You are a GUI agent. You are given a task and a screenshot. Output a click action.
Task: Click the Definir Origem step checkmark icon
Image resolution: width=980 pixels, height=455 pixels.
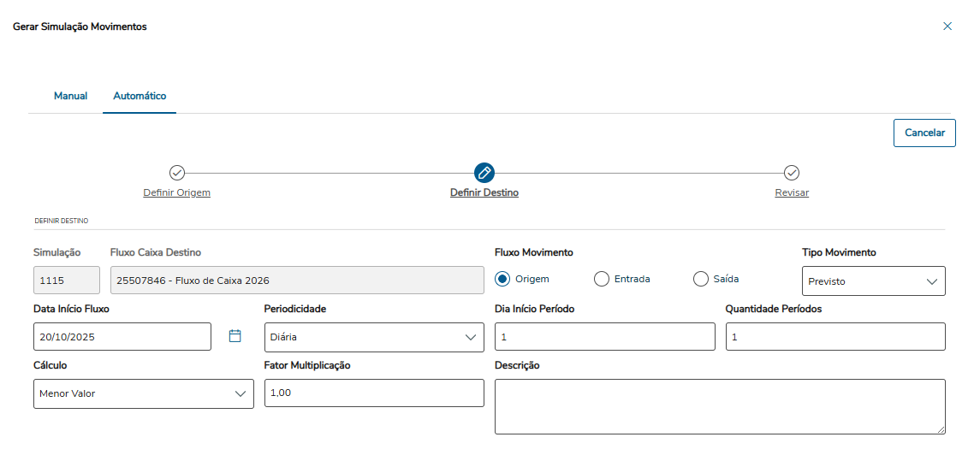click(x=177, y=173)
